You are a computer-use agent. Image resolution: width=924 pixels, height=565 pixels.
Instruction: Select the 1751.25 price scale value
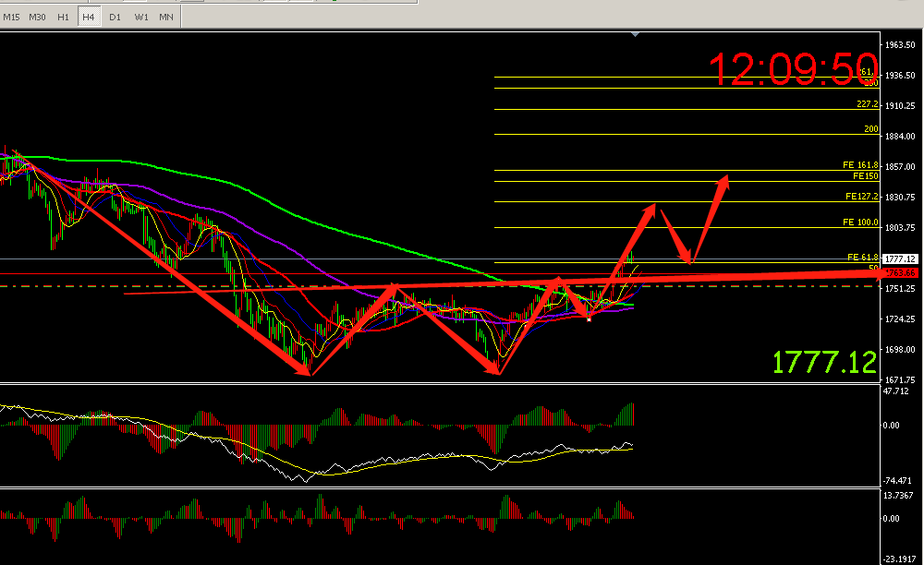coord(900,289)
